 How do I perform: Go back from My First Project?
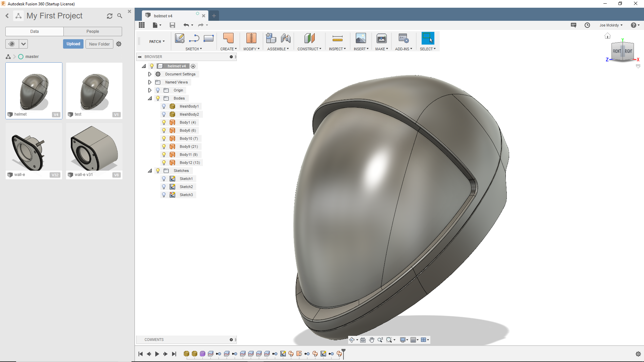pyautogui.click(x=7, y=16)
